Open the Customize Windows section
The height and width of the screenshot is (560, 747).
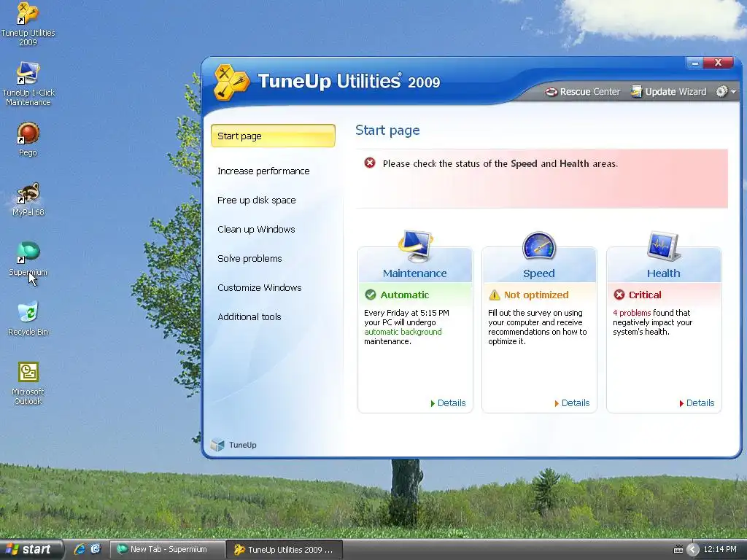[259, 287]
